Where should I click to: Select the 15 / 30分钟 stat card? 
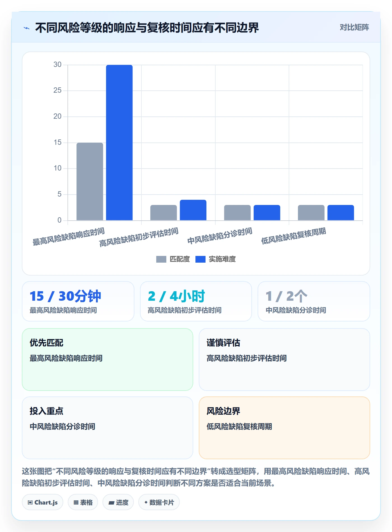point(78,301)
